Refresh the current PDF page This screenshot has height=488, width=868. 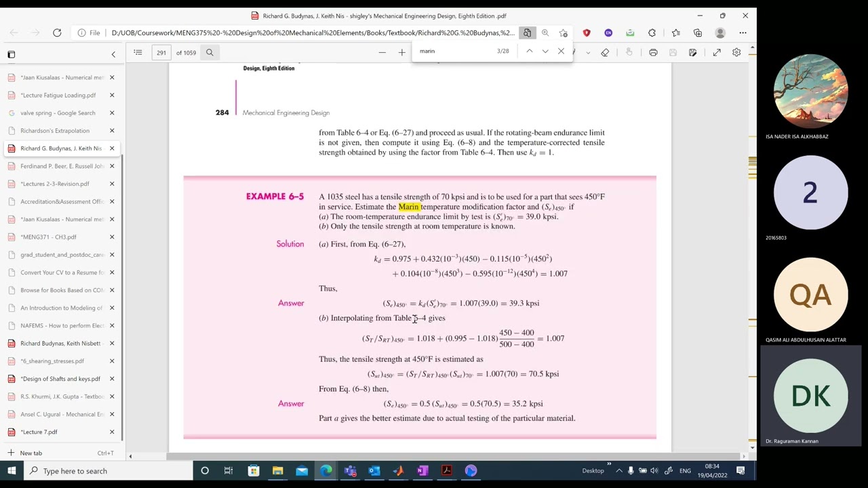click(x=57, y=33)
